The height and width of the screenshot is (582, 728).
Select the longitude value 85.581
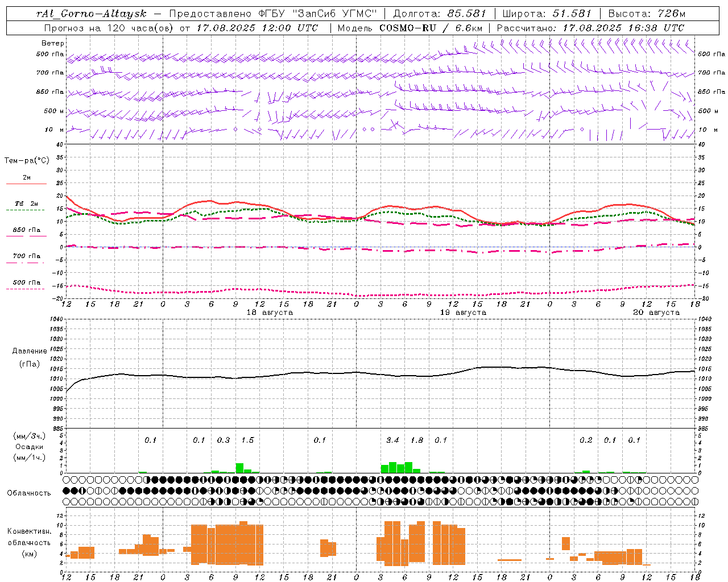click(467, 14)
